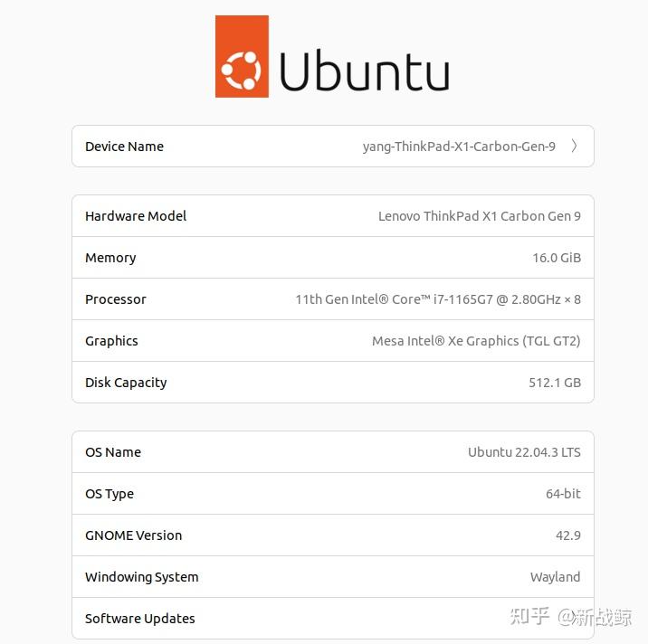Expand Device Name chevron arrow
The image size is (648, 644).
pyautogui.click(x=575, y=146)
